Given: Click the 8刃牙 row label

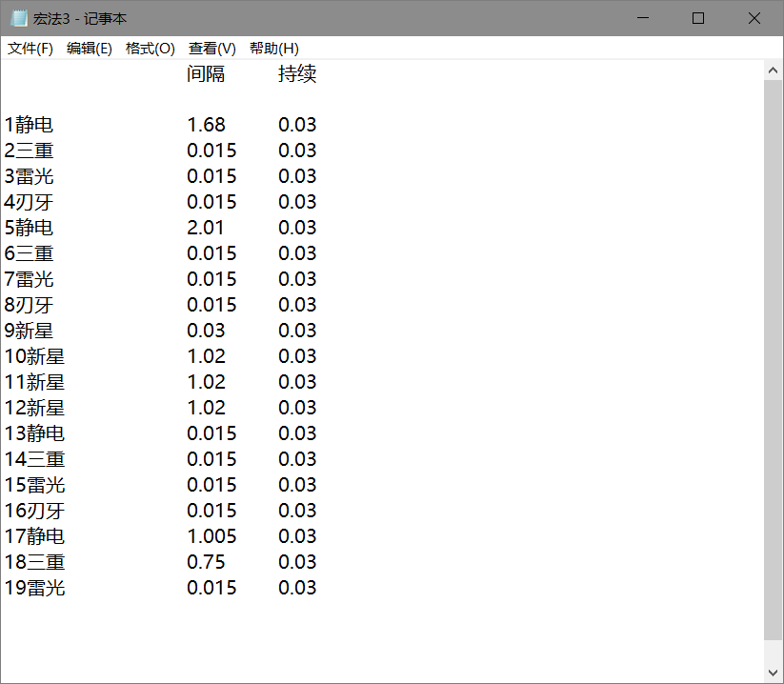Looking at the screenshot, I should click(x=29, y=305).
